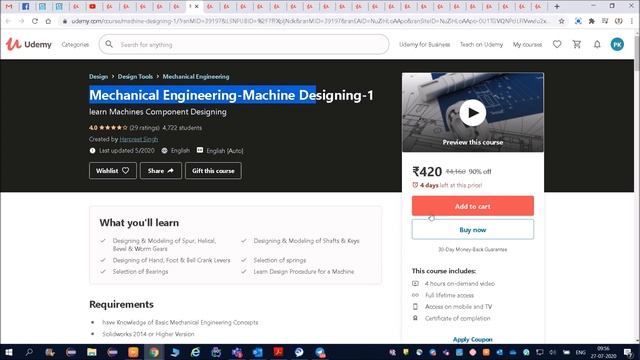This screenshot has height=360, width=640.
Task: Open Telegram from taskbar
Action: coord(320,352)
